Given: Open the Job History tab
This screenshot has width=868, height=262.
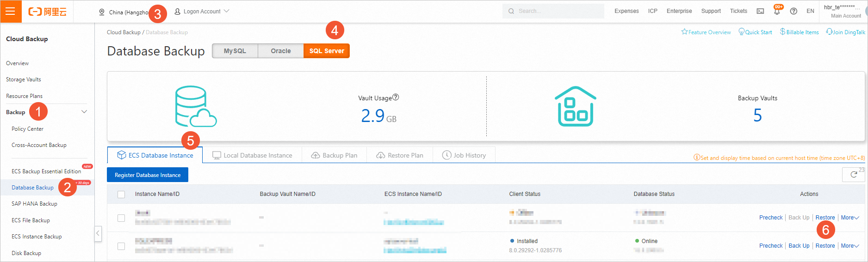Looking at the screenshot, I should (x=464, y=155).
